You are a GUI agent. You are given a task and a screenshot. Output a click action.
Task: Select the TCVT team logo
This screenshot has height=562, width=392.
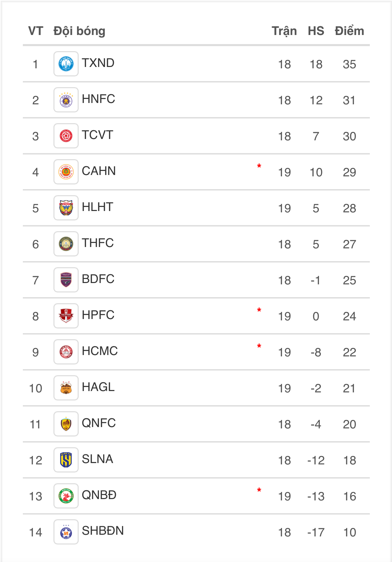[66, 136]
